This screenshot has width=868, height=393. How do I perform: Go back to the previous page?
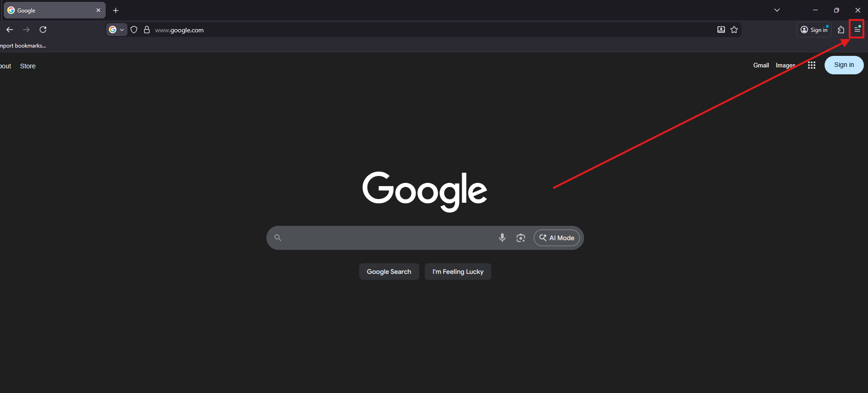pos(10,30)
